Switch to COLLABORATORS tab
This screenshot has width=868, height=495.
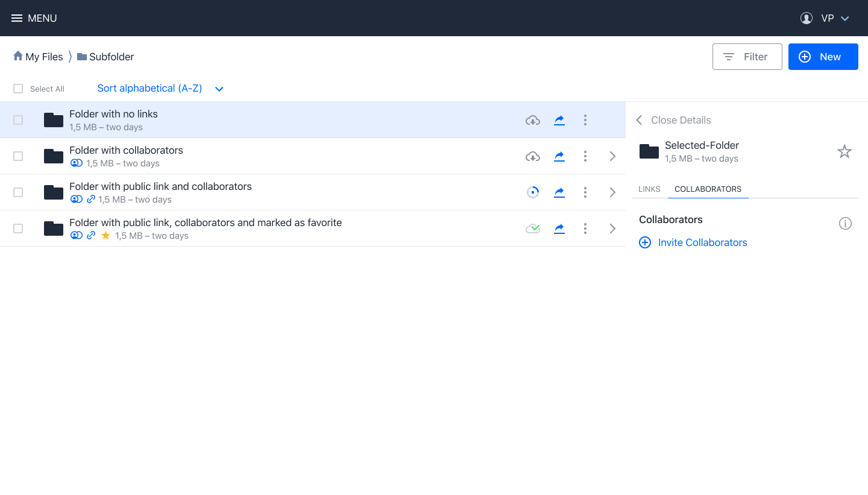point(708,189)
